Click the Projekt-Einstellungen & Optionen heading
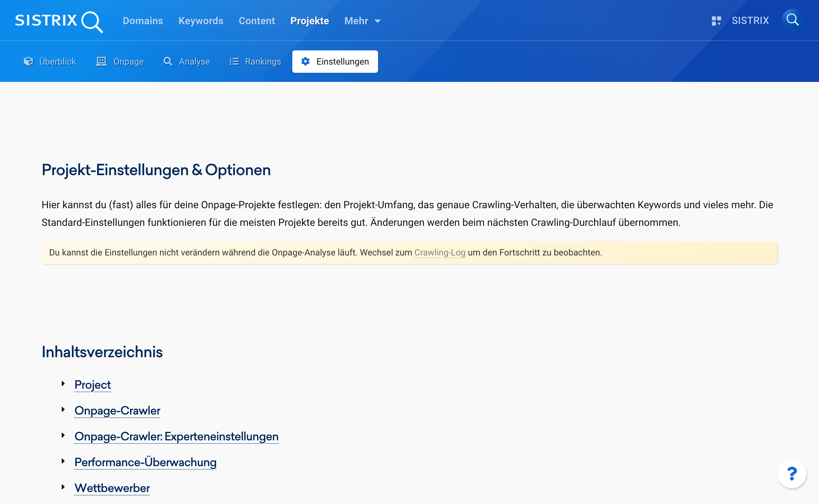The width and height of the screenshot is (819, 504). tap(156, 170)
